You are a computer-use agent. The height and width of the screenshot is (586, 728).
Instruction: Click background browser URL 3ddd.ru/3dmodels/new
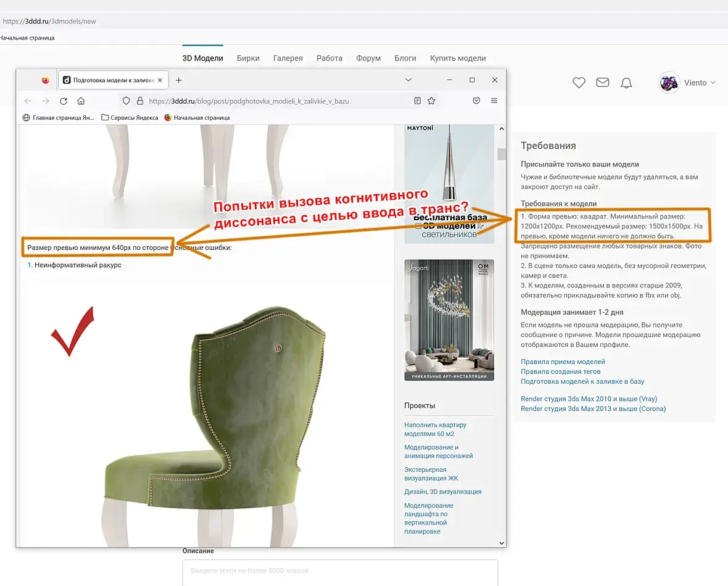pyautogui.click(x=49, y=21)
